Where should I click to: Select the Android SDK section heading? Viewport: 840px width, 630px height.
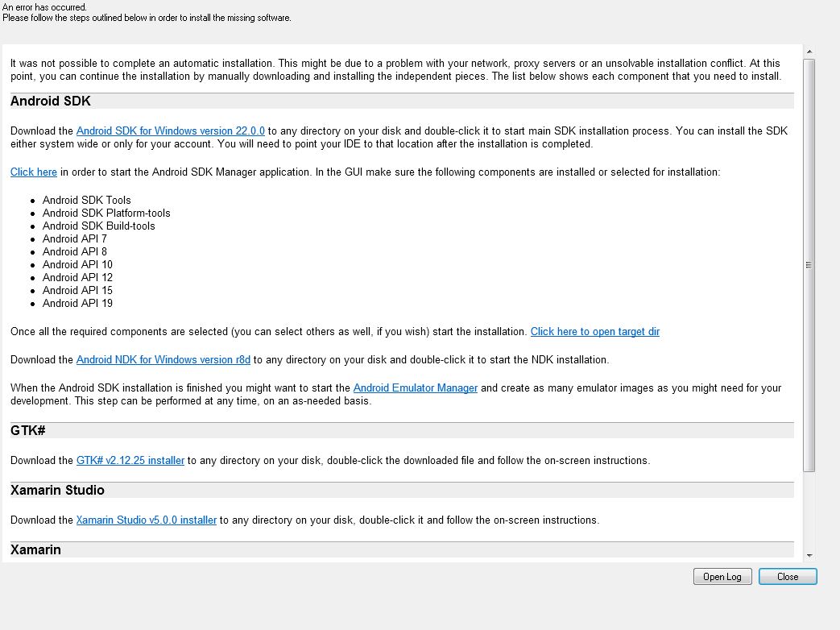(51, 102)
